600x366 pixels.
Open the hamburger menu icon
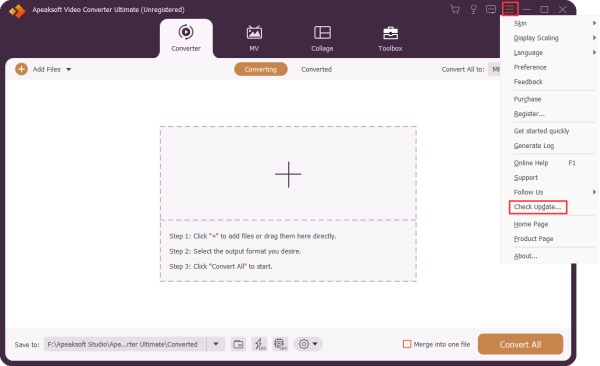point(510,9)
